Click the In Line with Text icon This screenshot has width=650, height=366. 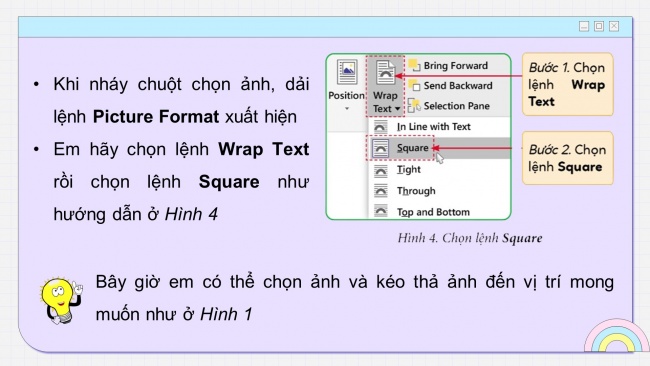pyautogui.click(x=381, y=126)
